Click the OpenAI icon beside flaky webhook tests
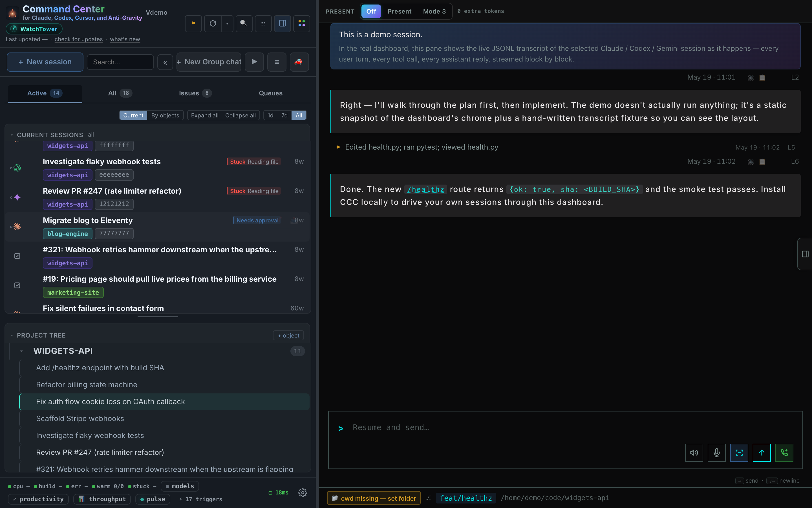 [17, 168]
